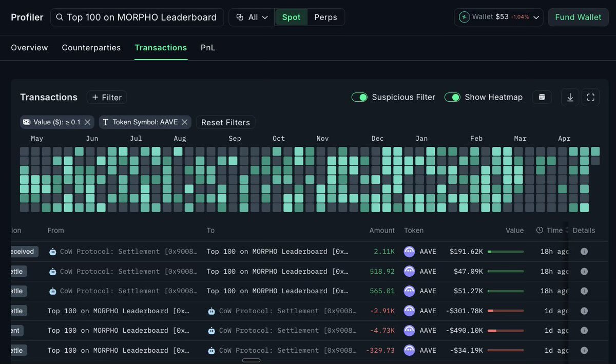
Task: Open fullscreen view of transactions panel
Action: [590, 97]
